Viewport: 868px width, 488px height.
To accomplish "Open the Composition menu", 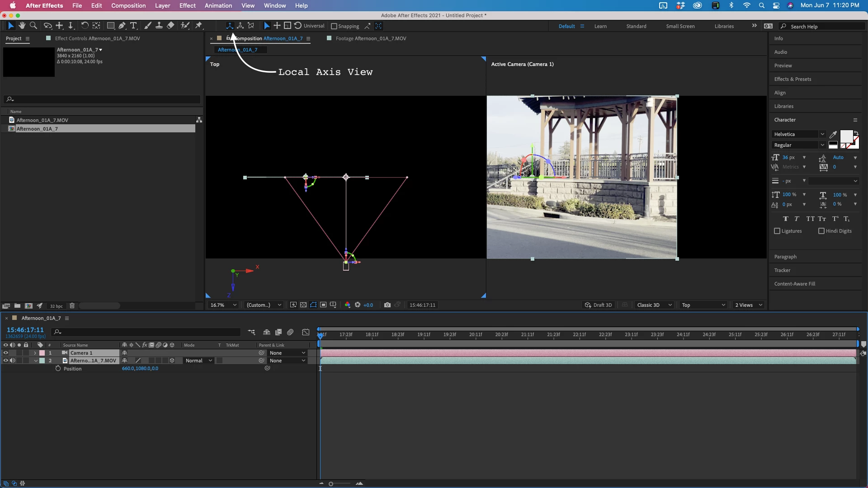I will [x=128, y=5].
